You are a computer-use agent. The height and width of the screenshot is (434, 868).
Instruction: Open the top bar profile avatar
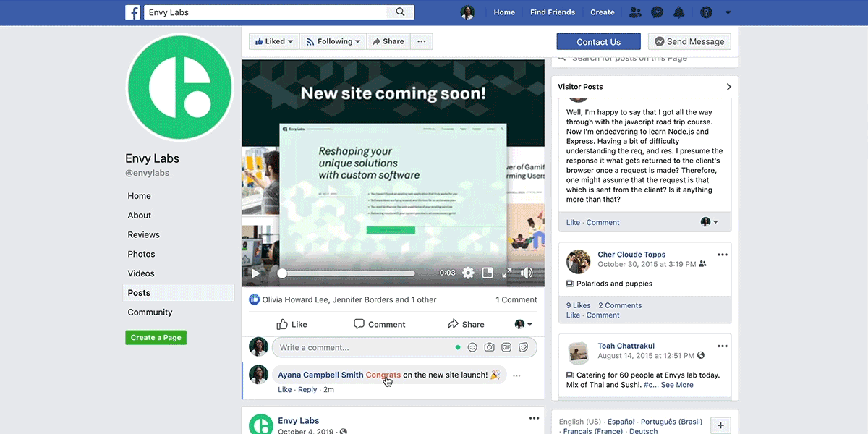coord(468,12)
